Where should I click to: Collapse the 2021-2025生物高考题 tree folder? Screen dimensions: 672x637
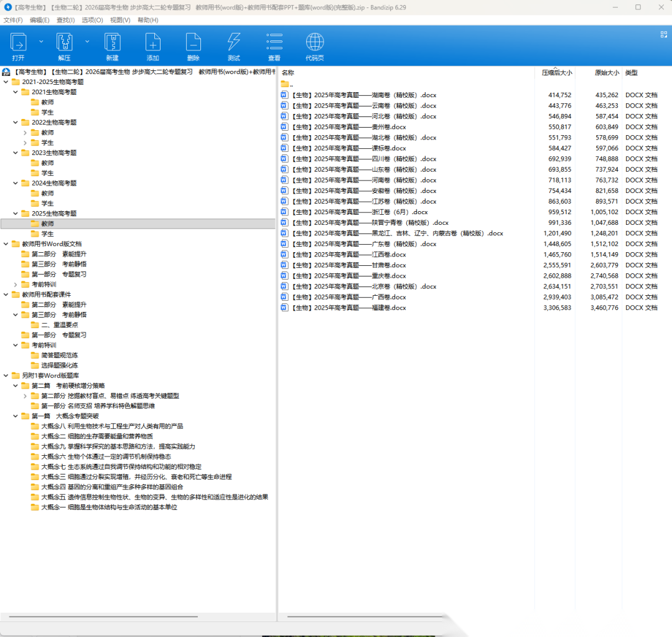(x=6, y=82)
